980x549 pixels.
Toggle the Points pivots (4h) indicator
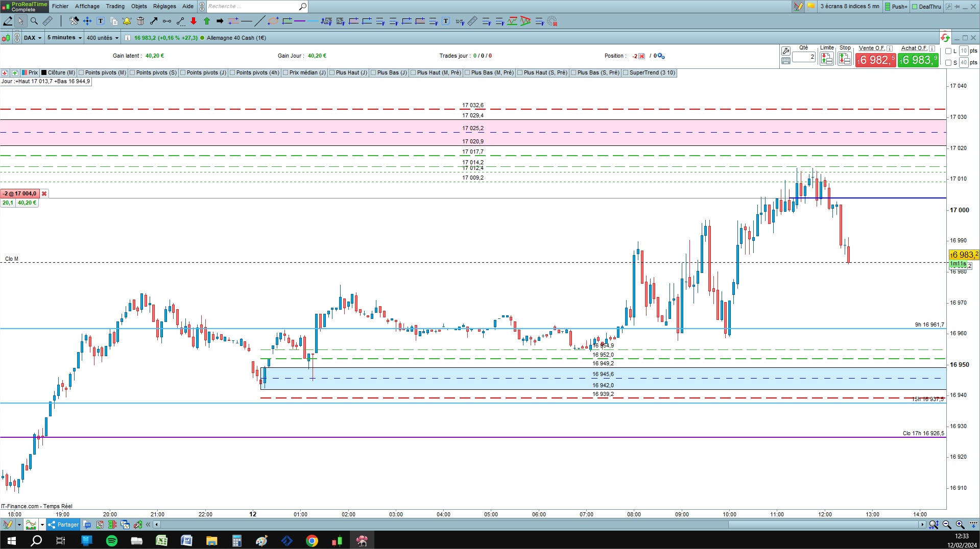[255, 73]
